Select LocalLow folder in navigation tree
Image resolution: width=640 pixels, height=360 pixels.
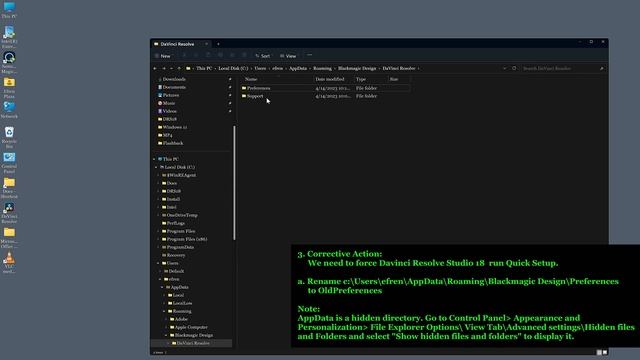coord(182,303)
